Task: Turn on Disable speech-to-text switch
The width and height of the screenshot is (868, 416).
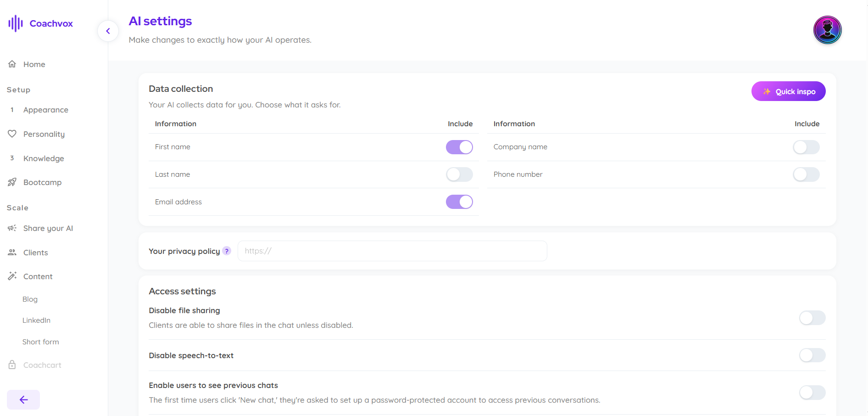Action: tap(812, 355)
